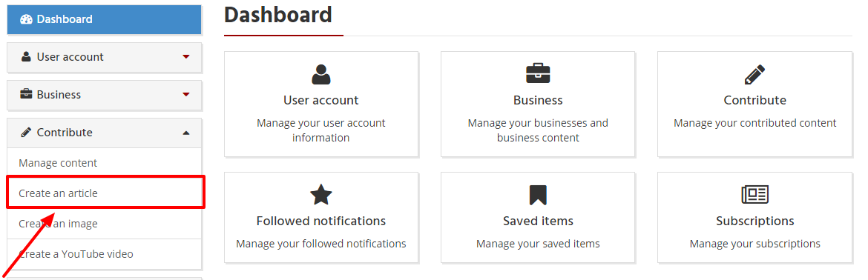The height and width of the screenshot is (280, 868).
Task: Open the Saved items card title
Action: [538, 221]
